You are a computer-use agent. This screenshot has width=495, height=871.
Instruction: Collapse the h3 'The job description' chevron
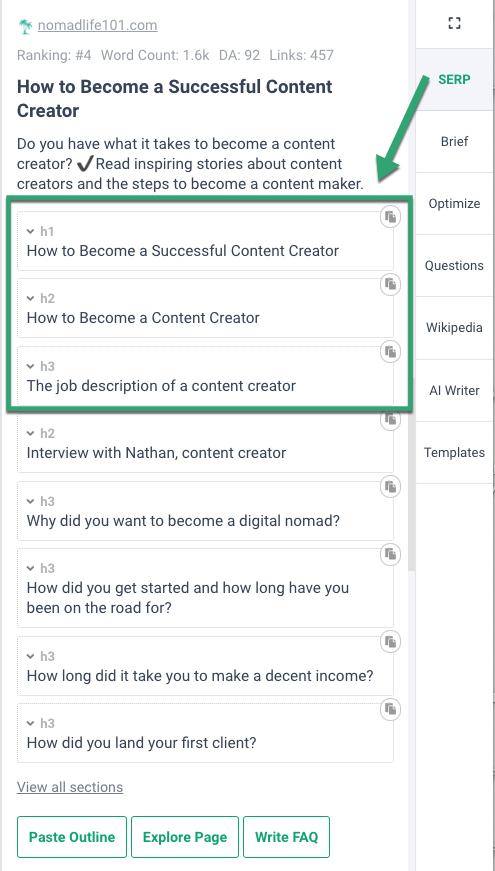(31, 366)
